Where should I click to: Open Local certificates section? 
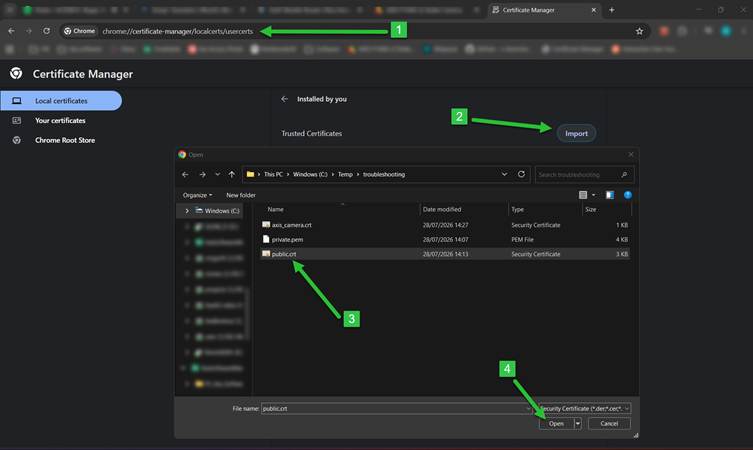pos(61,101)
